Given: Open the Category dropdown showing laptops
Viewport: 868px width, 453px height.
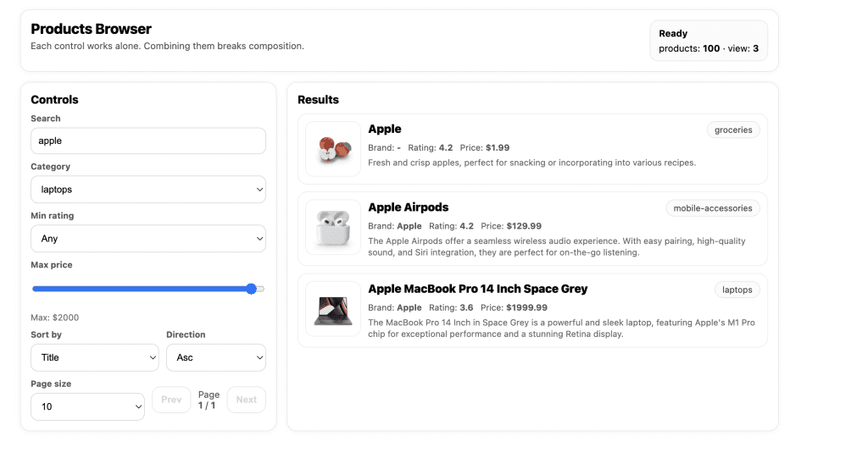Looking at the screenshot, I should pos(147,189).
